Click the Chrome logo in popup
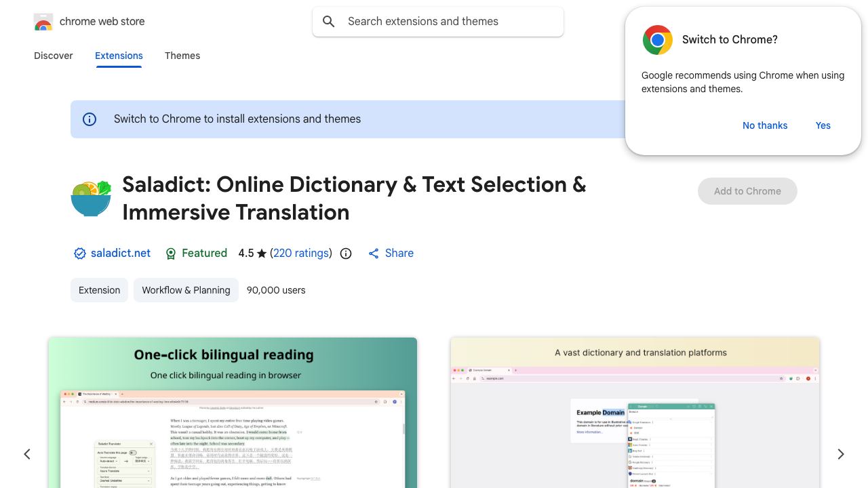The height and width of the screenshot is (488, 868). (658, 40)
